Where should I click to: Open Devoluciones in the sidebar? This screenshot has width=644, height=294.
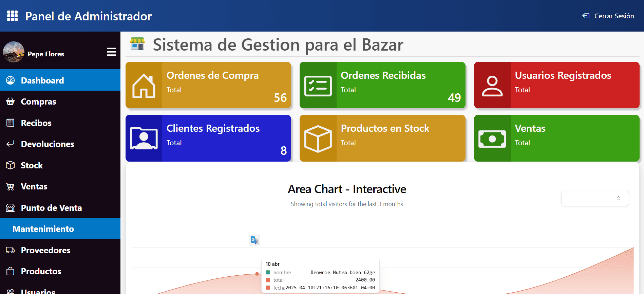click(60, 144)
